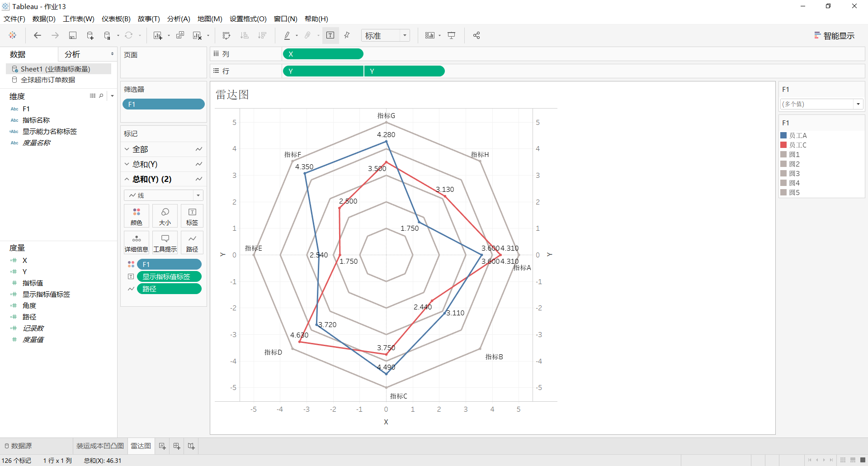The image size is (868, 466).
Task: Click the 显示指标值标签 pill in marks card
Action: [x=169, y=276]
